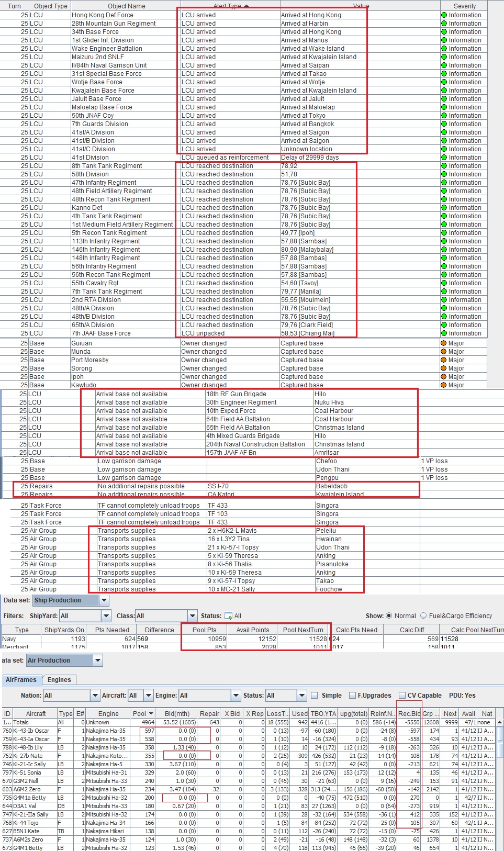
Task: Click Information icon in 7th Guards Division row
Action: (444, 124)
